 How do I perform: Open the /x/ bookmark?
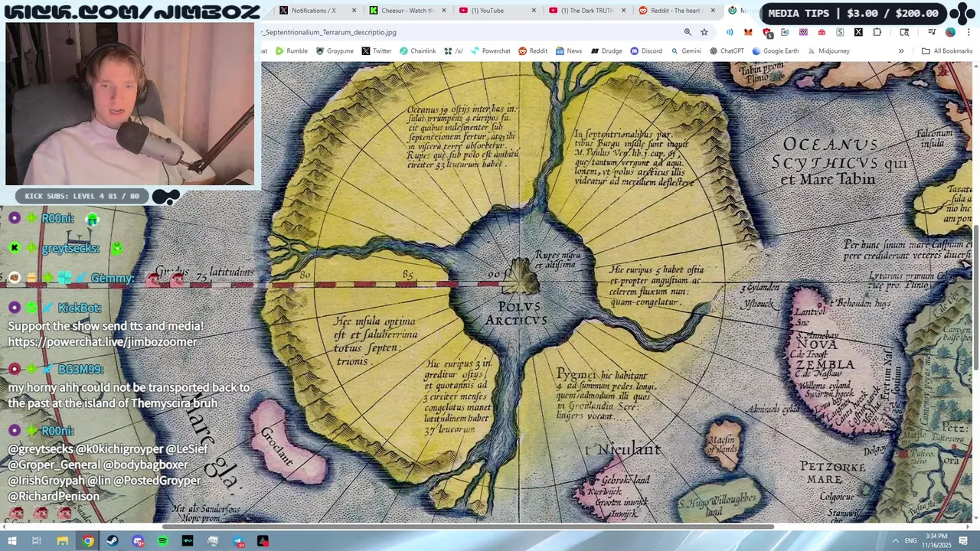pyautogui.click(x=453, y=51)
